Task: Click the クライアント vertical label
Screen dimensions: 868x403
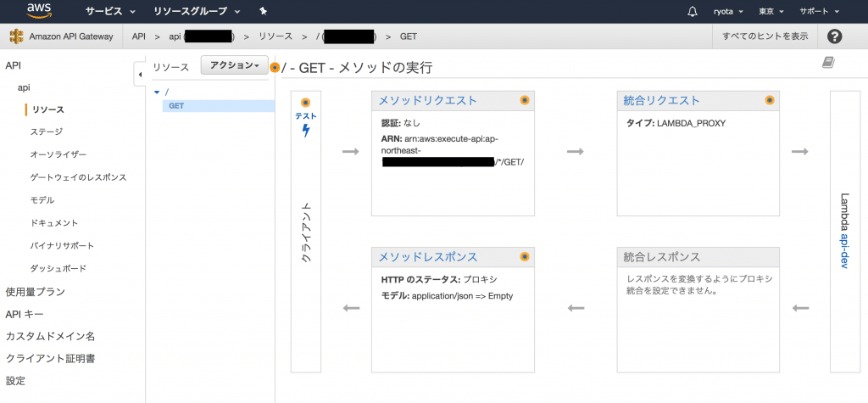Action: click(305, 231)
